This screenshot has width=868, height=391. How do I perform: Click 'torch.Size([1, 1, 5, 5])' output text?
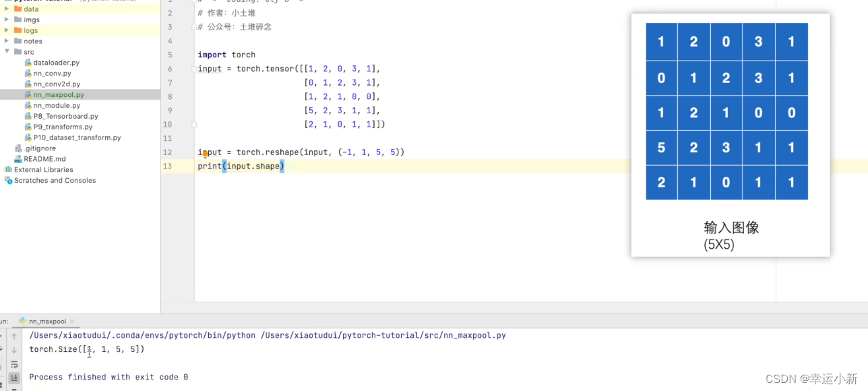[x=87, y=349]
